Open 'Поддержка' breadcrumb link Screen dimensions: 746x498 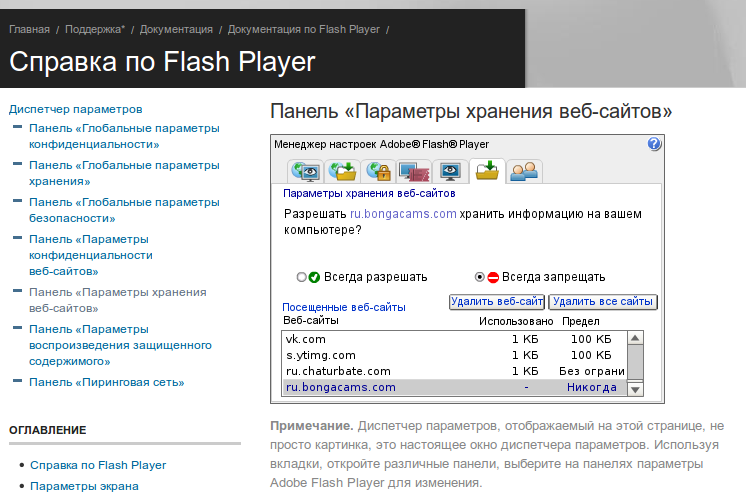[95, 29]
